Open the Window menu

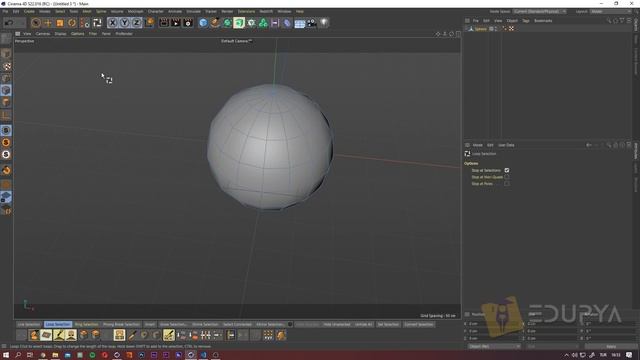tap(284, 11)
